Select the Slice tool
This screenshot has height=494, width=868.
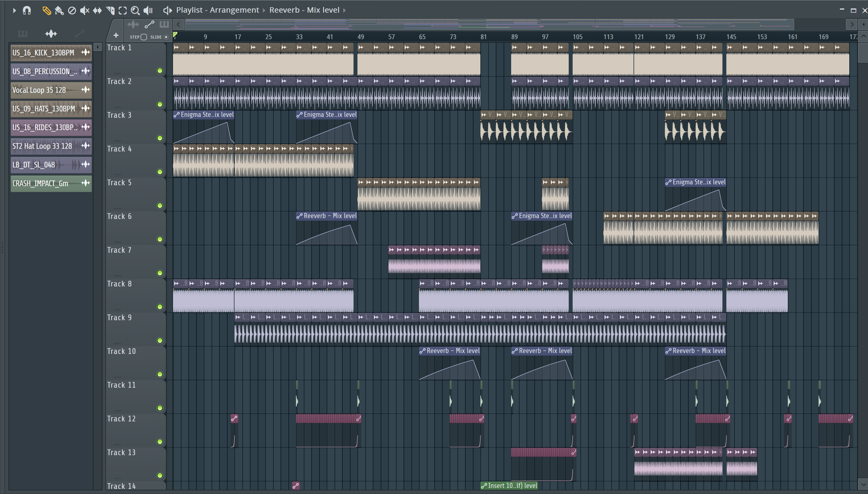click(110, 11)
